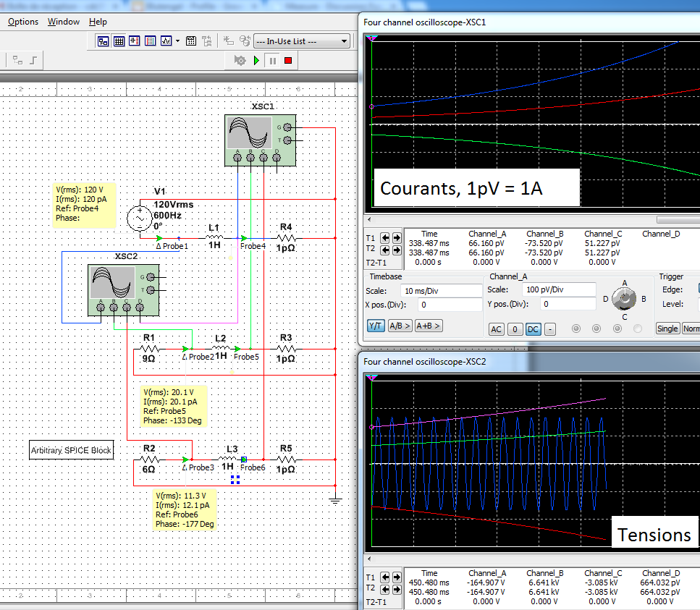Expand the In-Use List dropdown
The height and width of the screenshot is (610, 700).
pyautogui.click(x=345, y=41)
